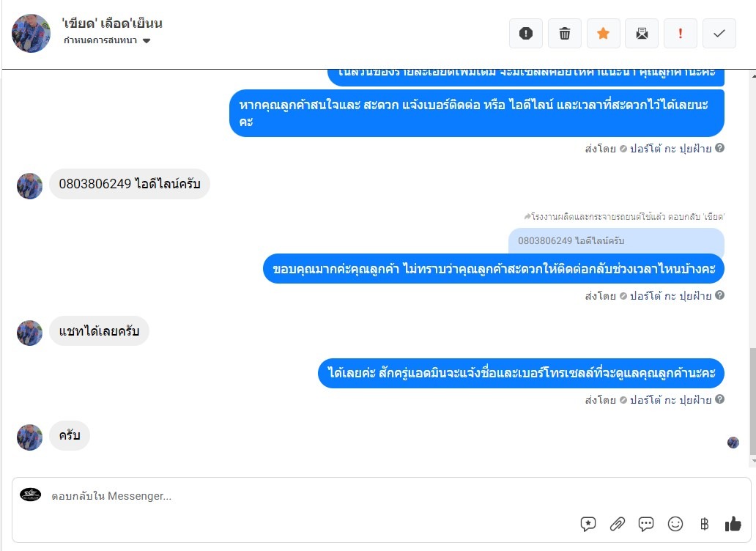
Task: Open the กำหนดการสนทนา dropdown
Action: pos(107,40)
